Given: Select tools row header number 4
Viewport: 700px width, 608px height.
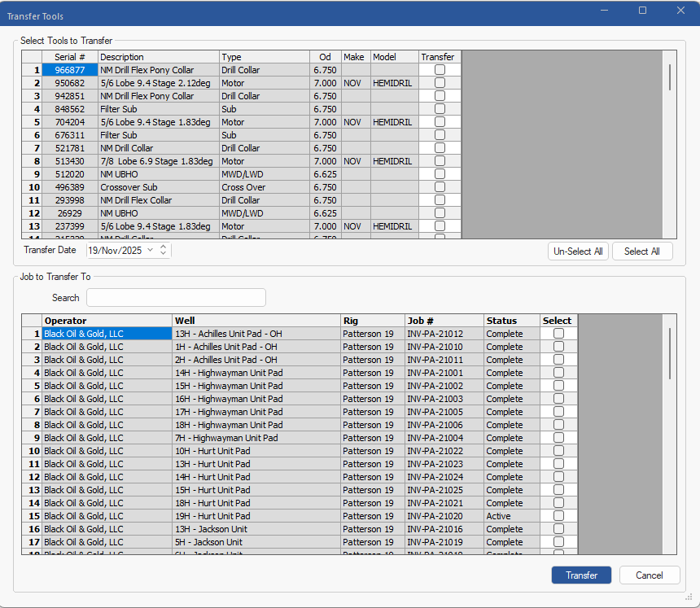Looking at the screenshot, I should click(x=32, y=108).
